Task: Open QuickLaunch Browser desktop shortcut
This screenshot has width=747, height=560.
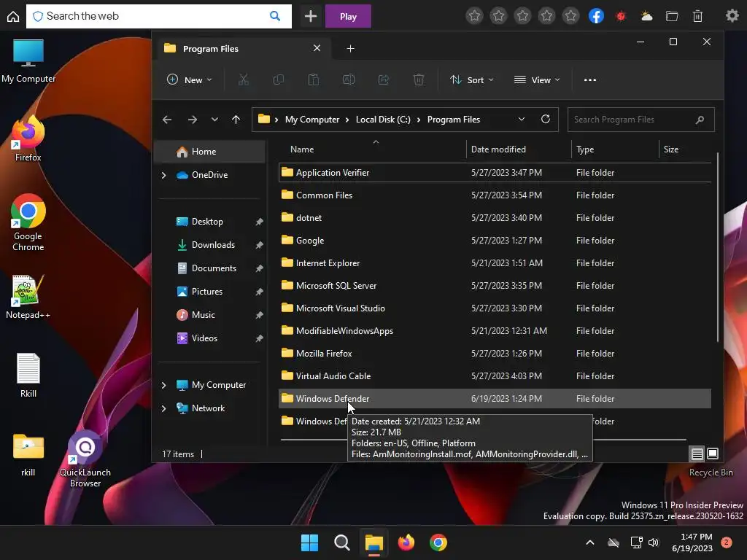Action: [85, 459]
